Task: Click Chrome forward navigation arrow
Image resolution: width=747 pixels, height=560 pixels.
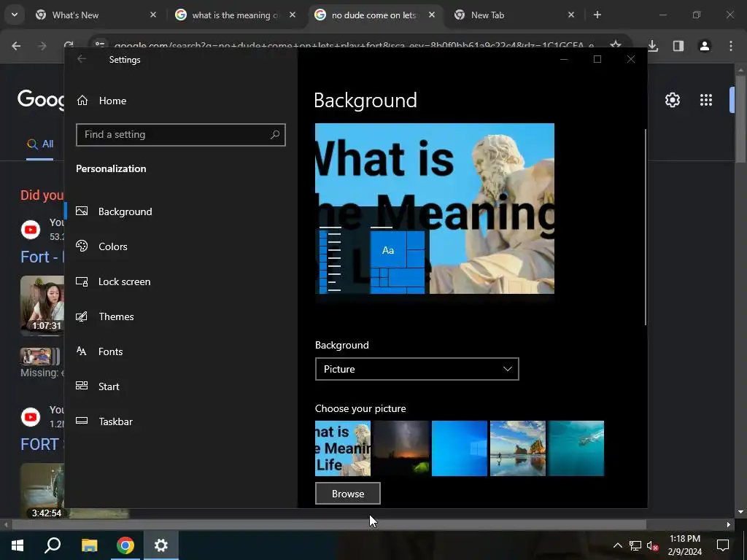Action: pos(42,46)
